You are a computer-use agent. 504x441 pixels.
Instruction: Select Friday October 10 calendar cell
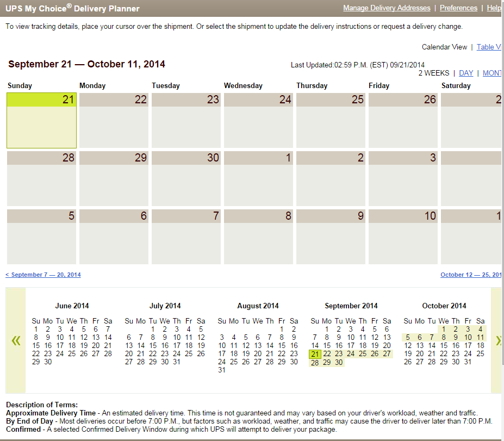click(403, 237)
